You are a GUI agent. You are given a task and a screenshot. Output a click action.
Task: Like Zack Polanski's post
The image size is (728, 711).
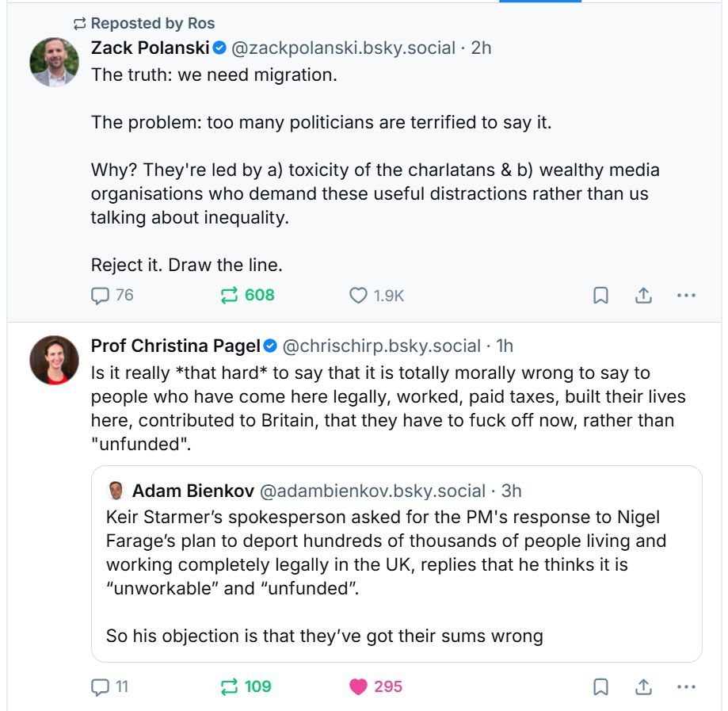[359, 296]
